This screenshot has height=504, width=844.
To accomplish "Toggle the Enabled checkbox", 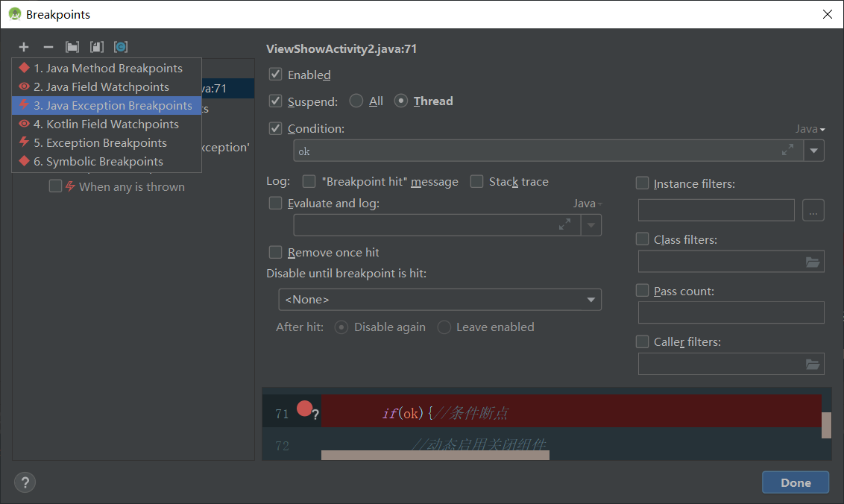I will [276, 75].
